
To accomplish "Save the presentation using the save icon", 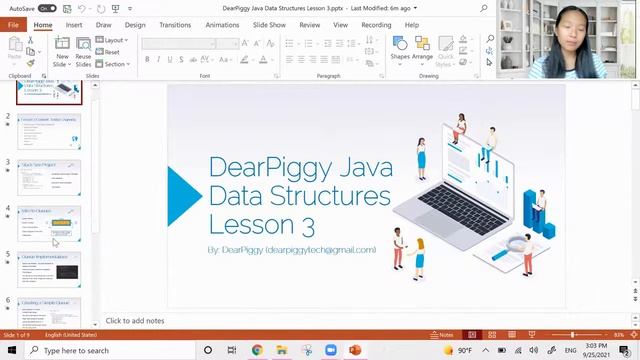I will pyautogui.click(x=67, y=9).
